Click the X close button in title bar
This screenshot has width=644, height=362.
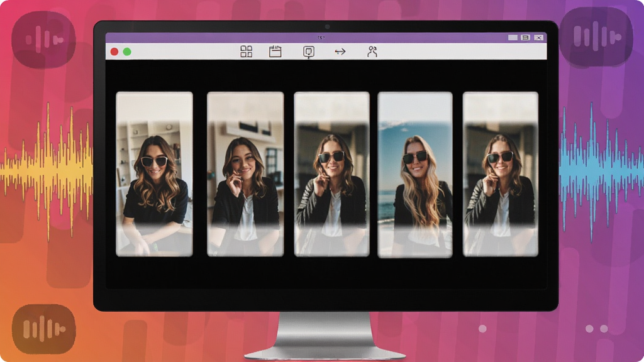click(538, 38)
